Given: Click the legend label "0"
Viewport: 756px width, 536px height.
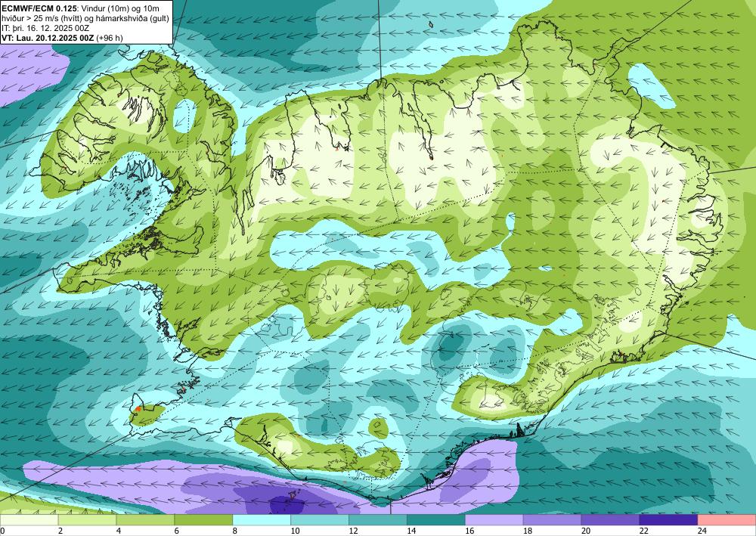Looking at the screenshot, I should (x=2, y=531).
